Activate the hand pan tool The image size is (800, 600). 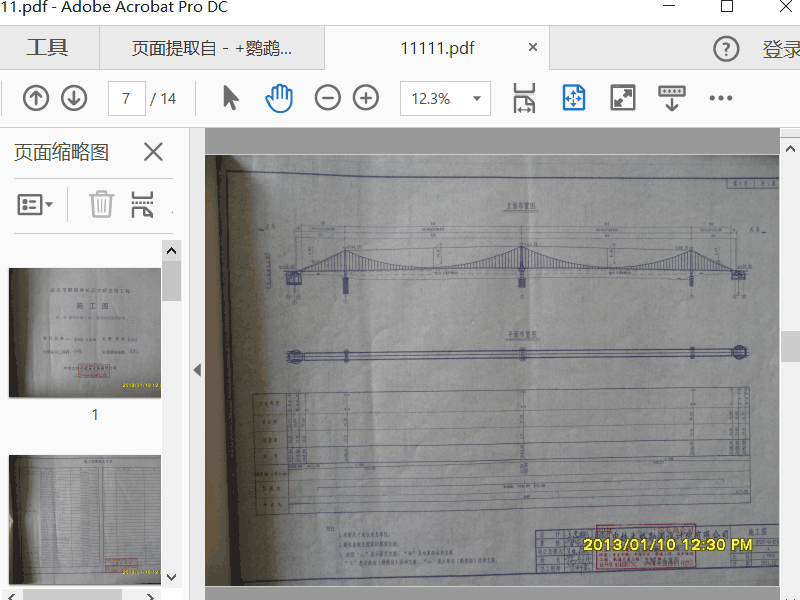(x=279, y=98)
